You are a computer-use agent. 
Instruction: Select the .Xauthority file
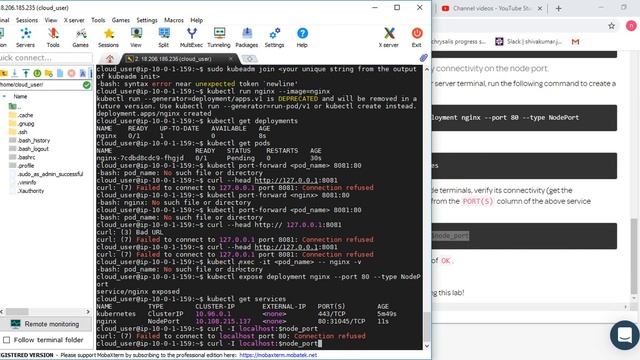point(27,191)
